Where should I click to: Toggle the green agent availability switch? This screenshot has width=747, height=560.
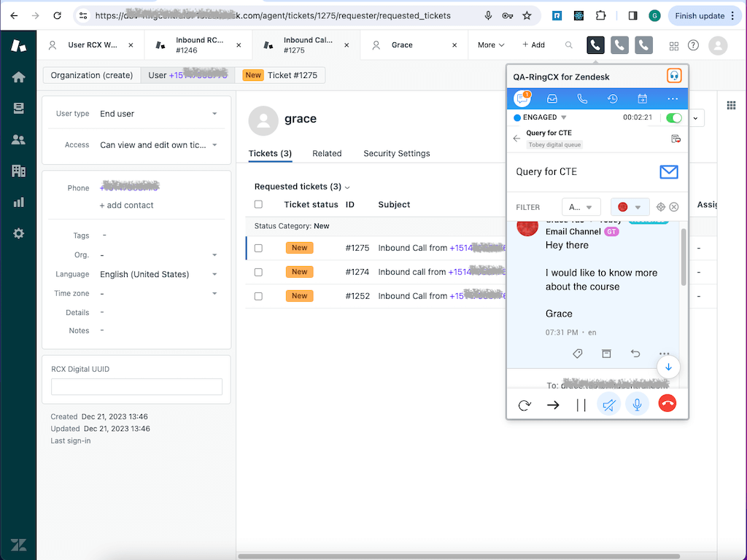pos(673,117)
